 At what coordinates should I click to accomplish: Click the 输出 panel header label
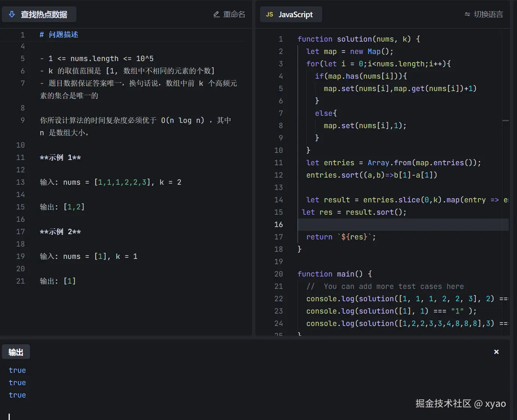pyautogui.click(x=16, y=351)
